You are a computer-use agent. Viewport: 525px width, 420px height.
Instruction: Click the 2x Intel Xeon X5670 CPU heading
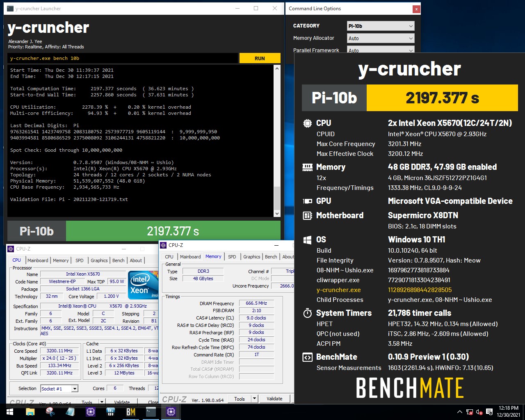(450, 123)
